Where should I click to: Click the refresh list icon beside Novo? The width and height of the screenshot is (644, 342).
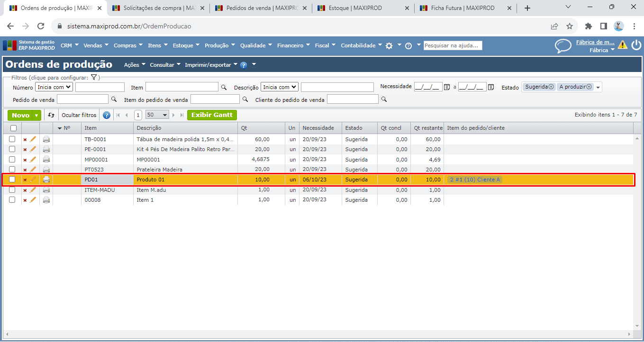coord(51,115)
